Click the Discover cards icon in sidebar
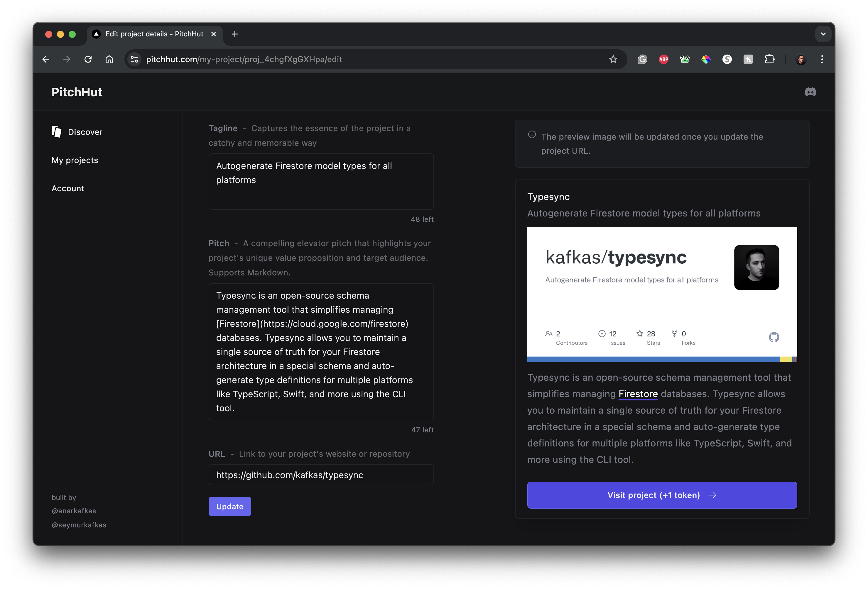The height and width of the screenshot is (589, 868). pos(57,132)
